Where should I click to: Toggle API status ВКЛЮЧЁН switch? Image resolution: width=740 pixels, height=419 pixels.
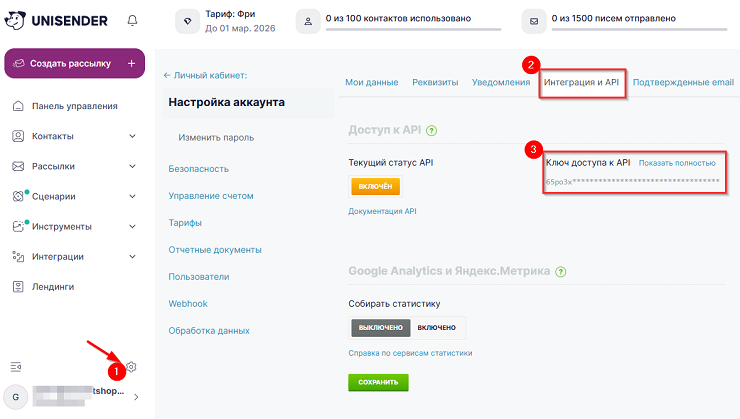click(x=375, y=186)
